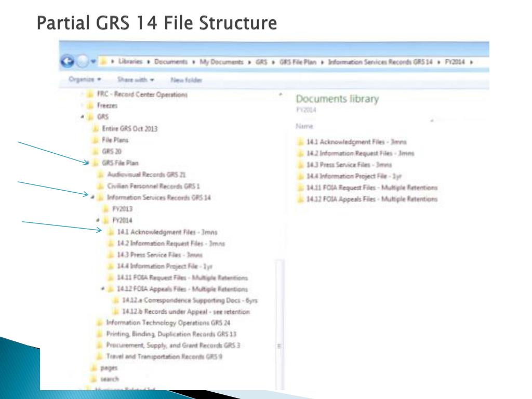Open the Organize menu

click(85, 79)
